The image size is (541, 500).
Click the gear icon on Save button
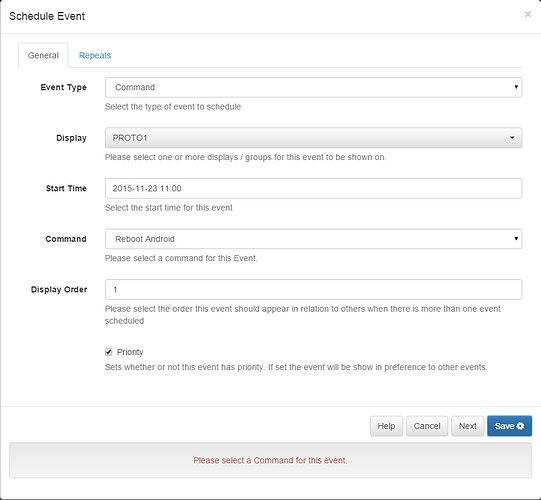[520, 426]
